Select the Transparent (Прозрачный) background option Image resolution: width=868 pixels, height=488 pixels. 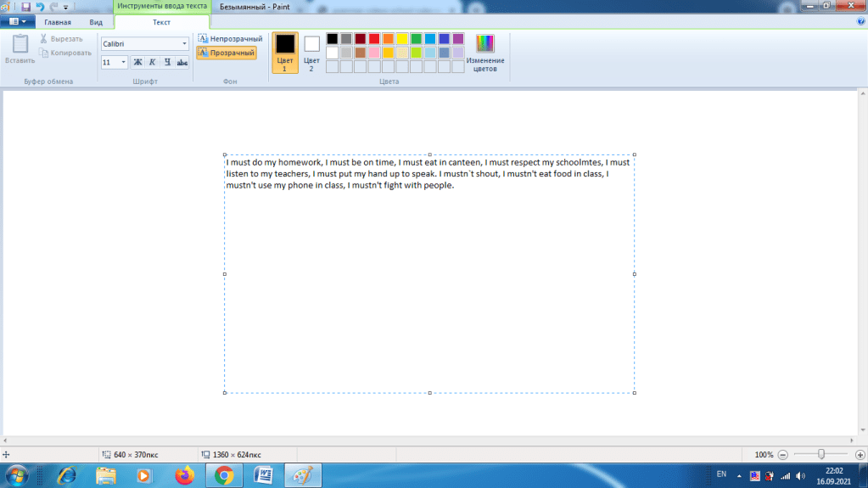click(x=227, y=53)
